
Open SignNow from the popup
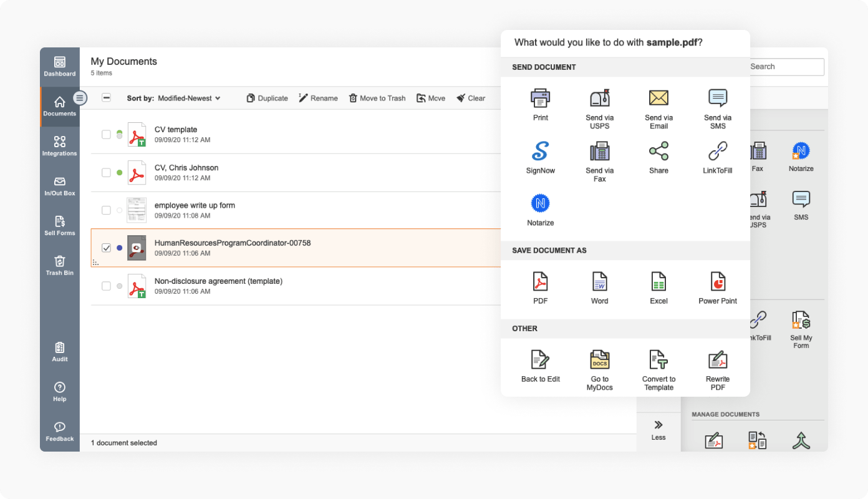coord(540,152)
